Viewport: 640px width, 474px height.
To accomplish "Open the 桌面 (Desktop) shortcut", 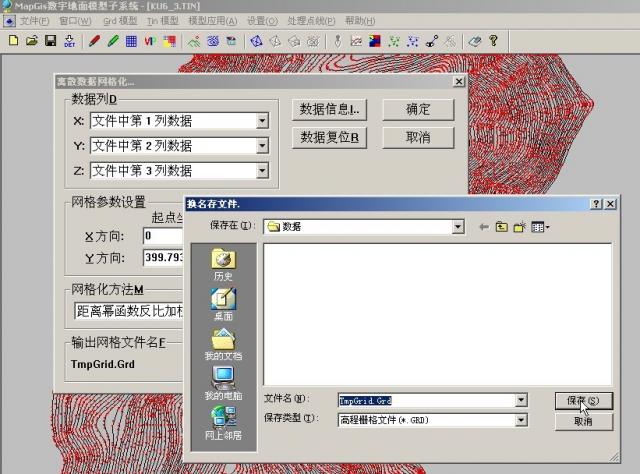I will tap(222, 303).
